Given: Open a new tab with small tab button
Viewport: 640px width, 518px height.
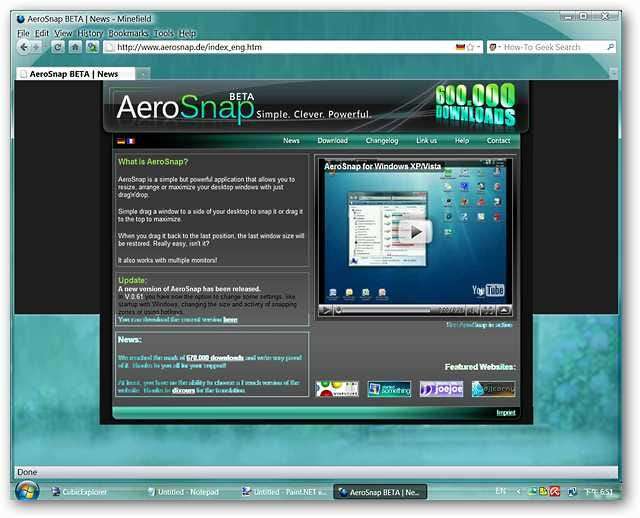Looking at the screenshot, I should click(143, 74).
